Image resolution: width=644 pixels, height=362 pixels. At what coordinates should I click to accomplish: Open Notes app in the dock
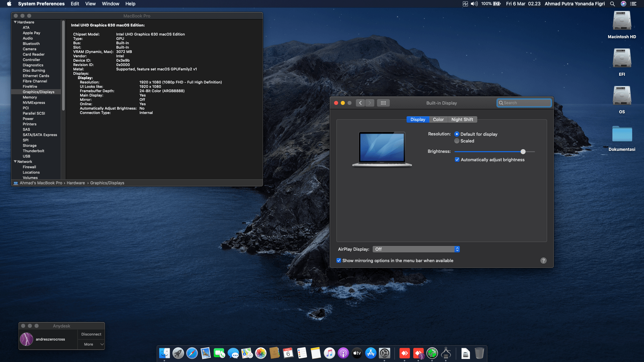pyautogui.click(x=316, y=353)
